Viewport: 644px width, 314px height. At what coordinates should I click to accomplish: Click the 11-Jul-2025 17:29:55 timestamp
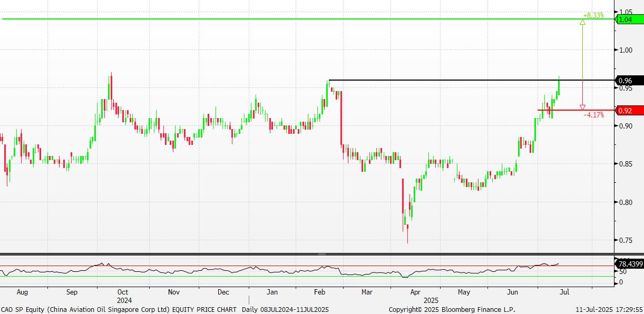tap(608, 310)
